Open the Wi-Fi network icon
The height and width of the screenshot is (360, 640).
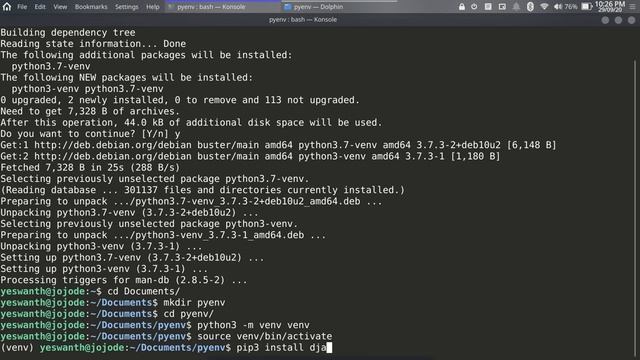[x=544, y=7]
